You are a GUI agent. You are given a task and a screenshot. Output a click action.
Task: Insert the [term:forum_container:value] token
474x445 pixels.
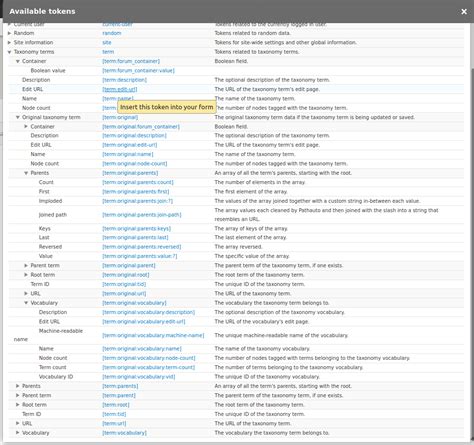[x=138, y=71]
